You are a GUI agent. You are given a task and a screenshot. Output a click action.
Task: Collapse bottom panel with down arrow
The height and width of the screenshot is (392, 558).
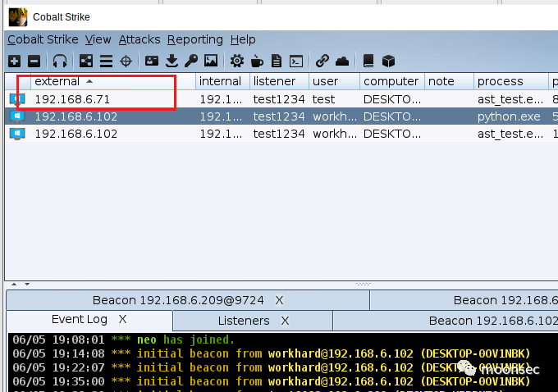(27, 285)
